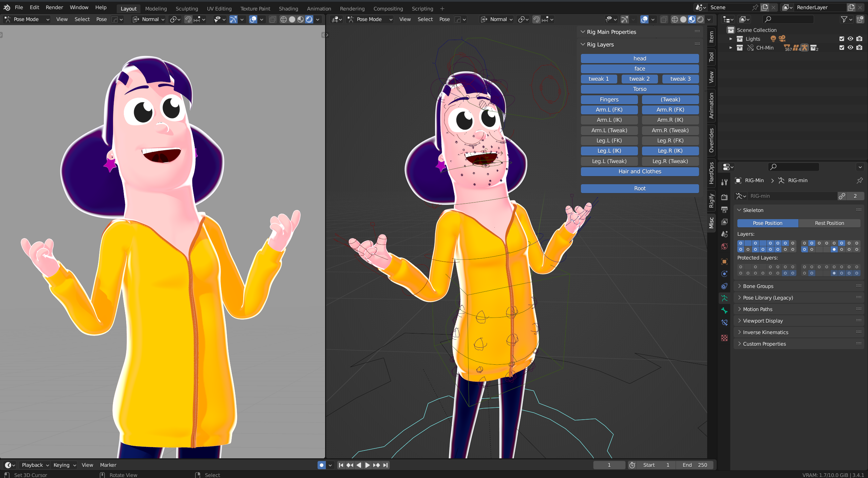Open the Render properties tab icon

click(724, 197)
